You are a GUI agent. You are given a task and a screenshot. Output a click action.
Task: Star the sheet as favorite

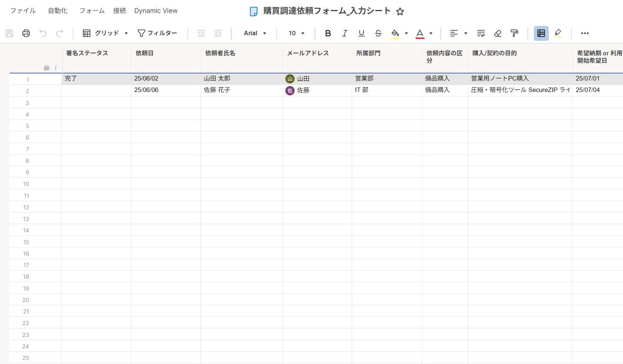tap(400, 12)
